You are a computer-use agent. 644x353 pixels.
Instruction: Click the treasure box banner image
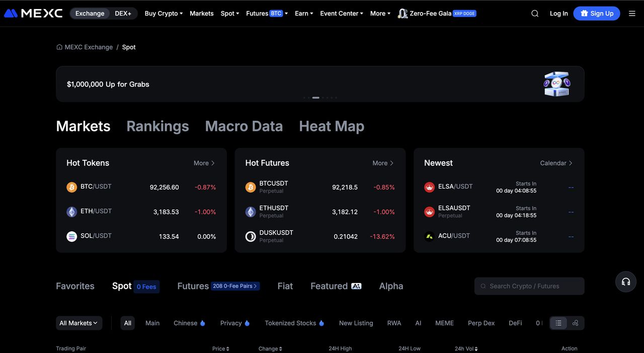556,84
